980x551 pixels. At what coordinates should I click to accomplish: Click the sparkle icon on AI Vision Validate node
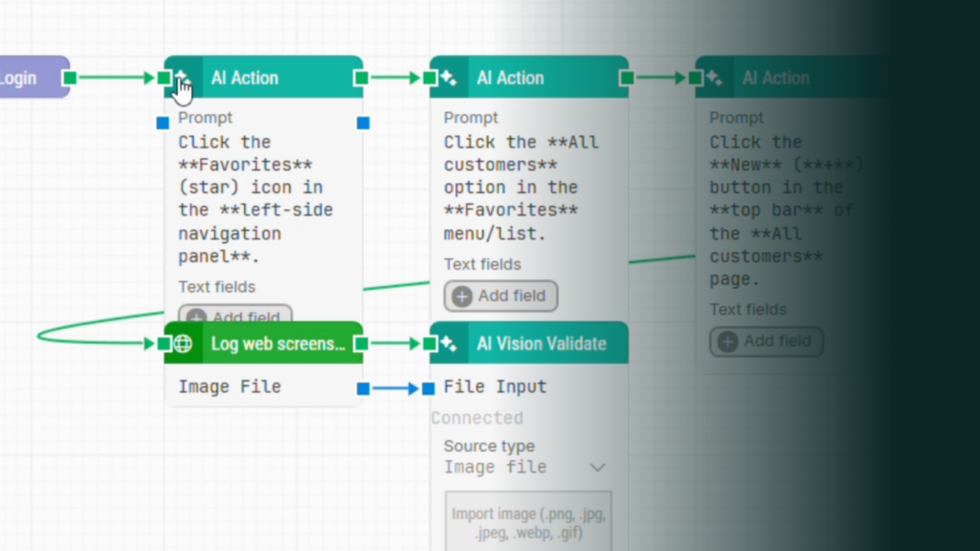click(x=449, y=343)
